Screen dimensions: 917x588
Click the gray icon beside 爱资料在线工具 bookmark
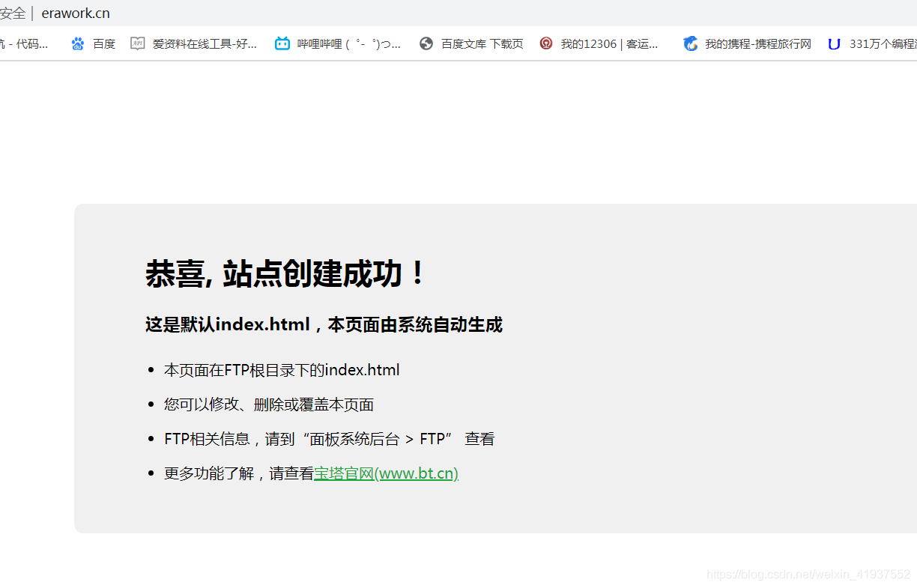(x=138, y=43)
